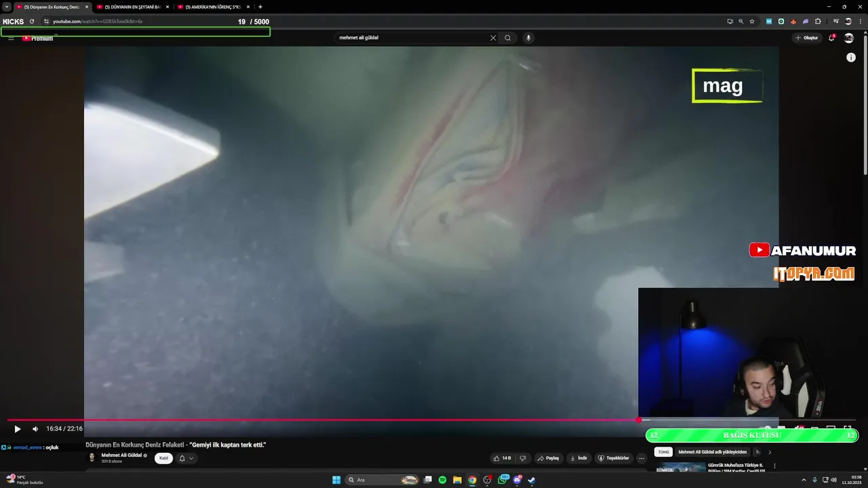Click the İndir download button

point(578,458)
